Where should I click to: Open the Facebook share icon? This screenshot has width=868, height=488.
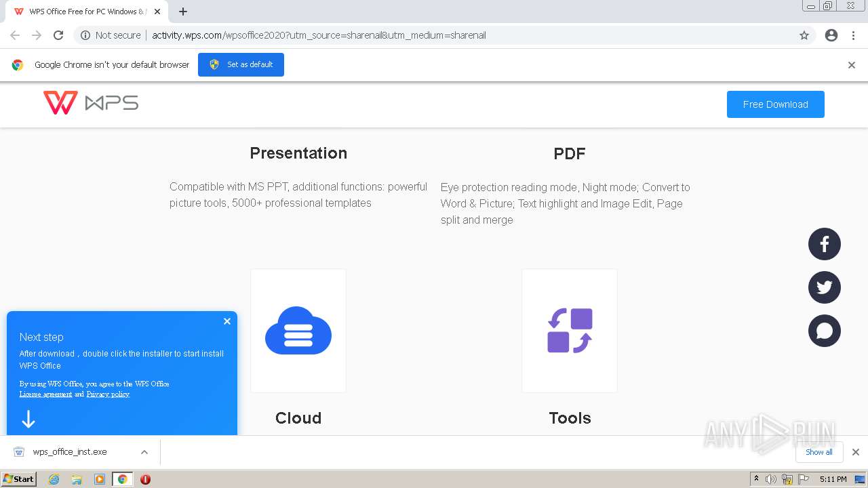825,244
